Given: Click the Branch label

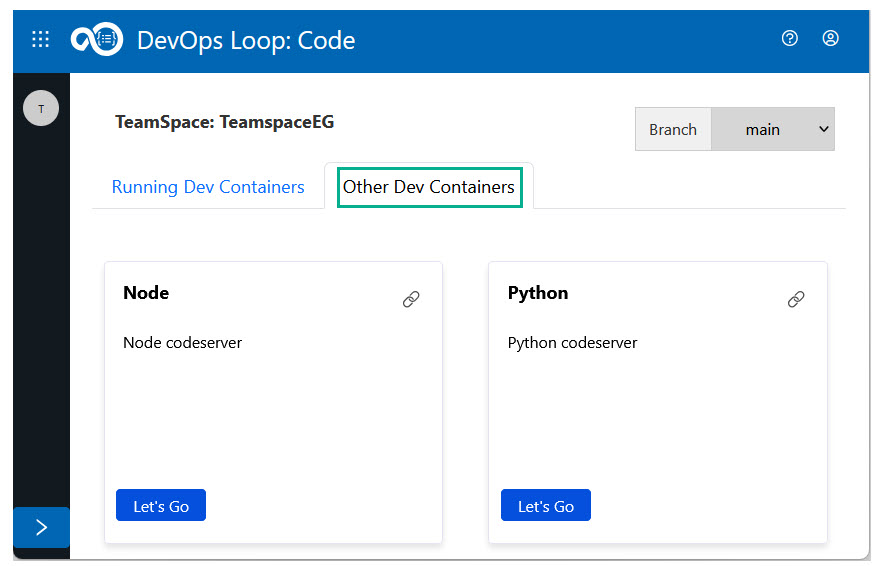Looking at the screenshot, I should [673, 129].
